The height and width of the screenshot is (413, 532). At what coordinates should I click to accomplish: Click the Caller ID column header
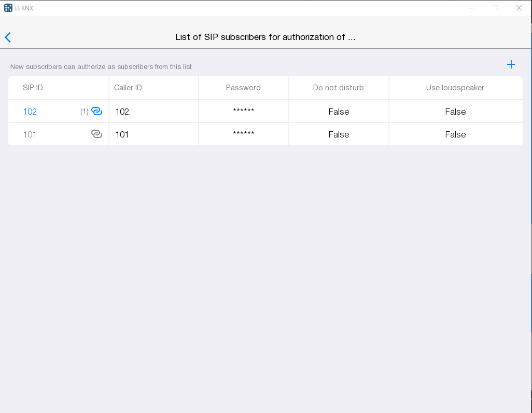[x=128, y=88]
